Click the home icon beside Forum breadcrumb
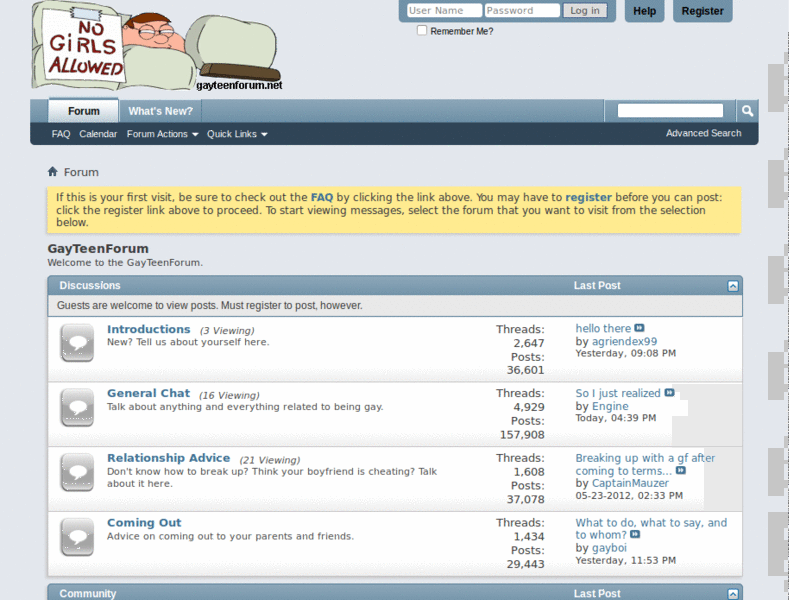Image resolution: width=800 pixels, height=600 pixels. pos(53,171)
